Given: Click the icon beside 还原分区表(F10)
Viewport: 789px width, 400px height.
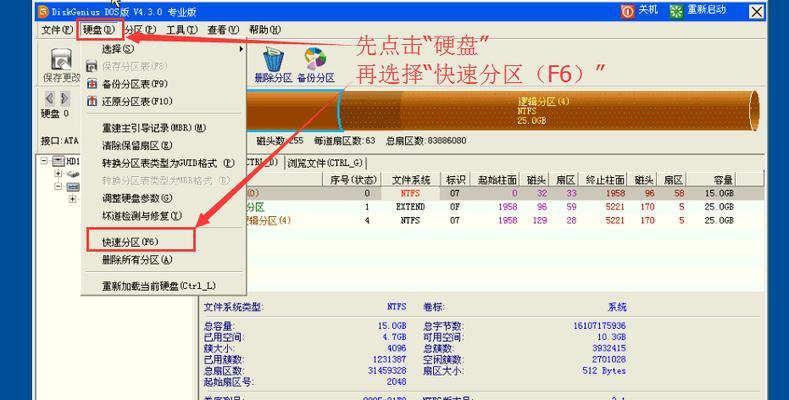Looking at the screenshot, I should (92, 101).
